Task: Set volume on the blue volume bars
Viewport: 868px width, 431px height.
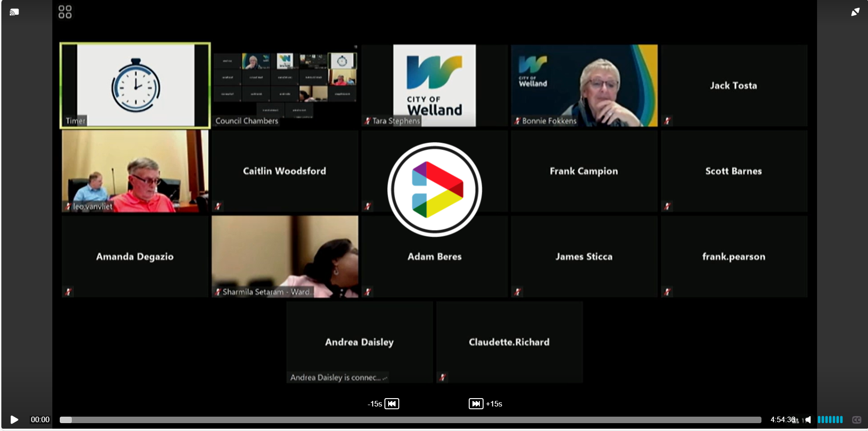Action: [x=830, y=419]
